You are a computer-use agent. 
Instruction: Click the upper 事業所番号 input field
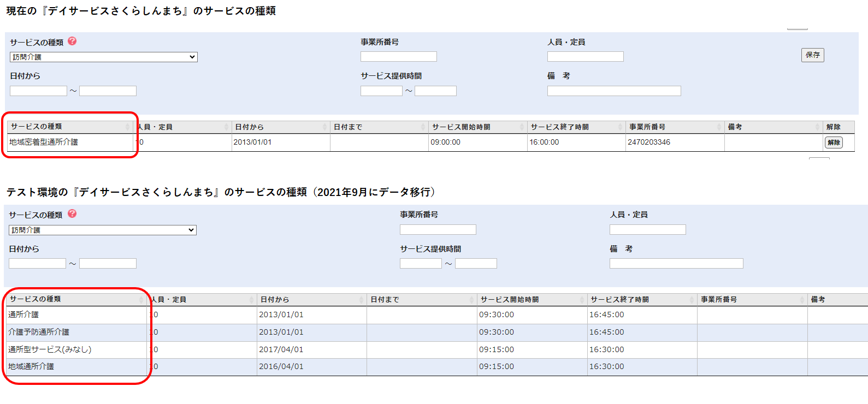398,56
